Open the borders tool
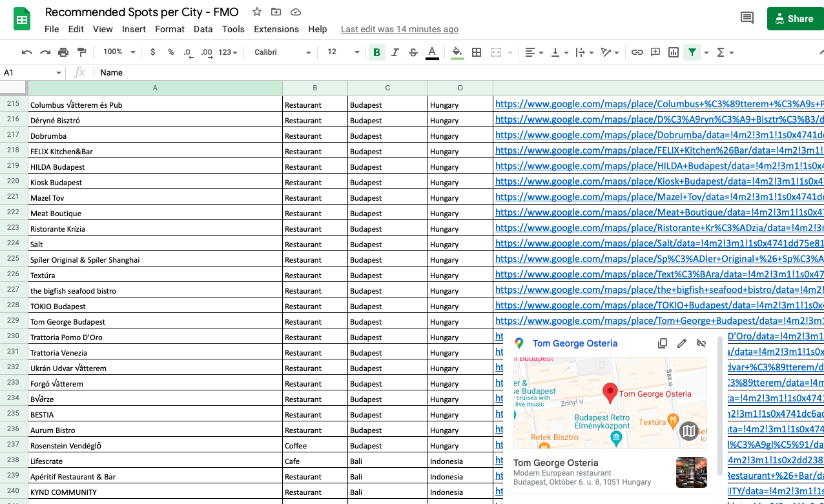The image size is (824, 504). pos(477,52)
